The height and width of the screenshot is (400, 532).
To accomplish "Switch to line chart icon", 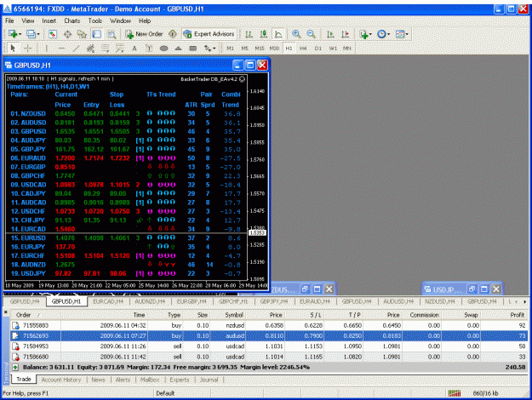I will pyautogui.click(x=278, y=34).
